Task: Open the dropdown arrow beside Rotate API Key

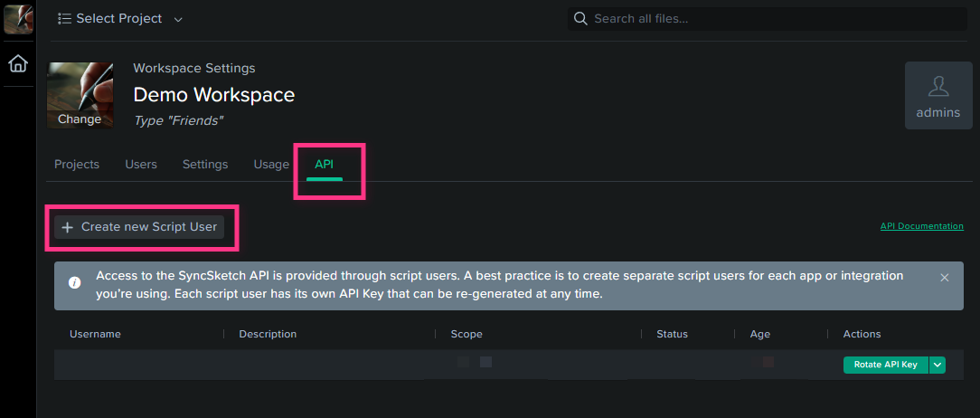Action: 937,365
